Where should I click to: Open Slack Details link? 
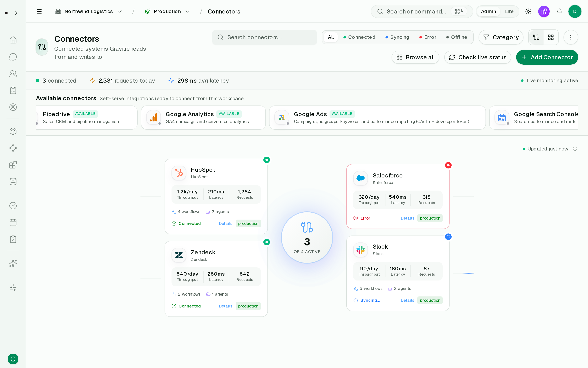(407, 300)
